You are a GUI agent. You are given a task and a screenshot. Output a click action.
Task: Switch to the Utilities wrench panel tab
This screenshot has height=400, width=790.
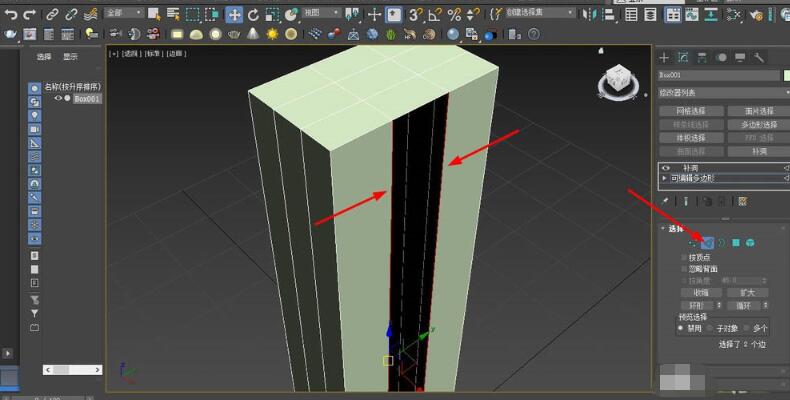[x=759, y=57]
